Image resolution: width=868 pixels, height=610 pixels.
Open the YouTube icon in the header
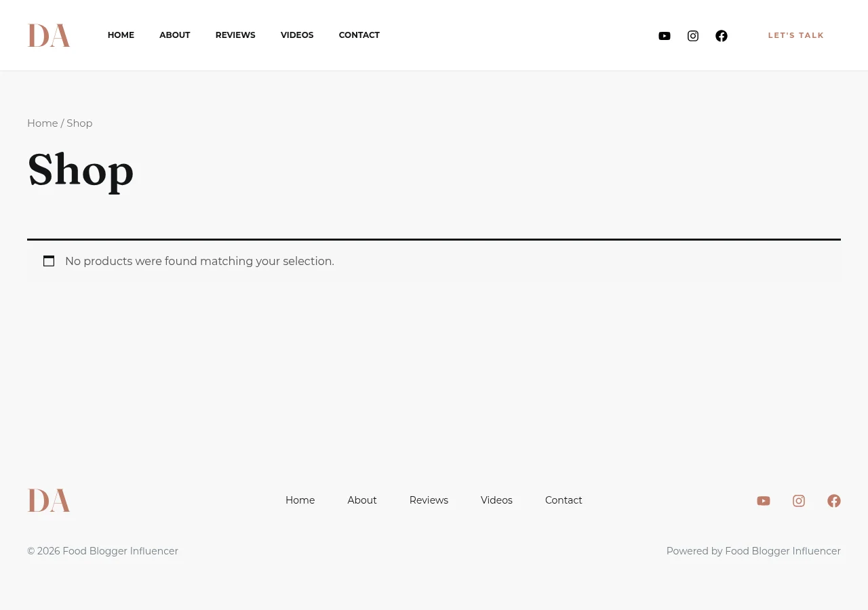(x=665, y=36)
